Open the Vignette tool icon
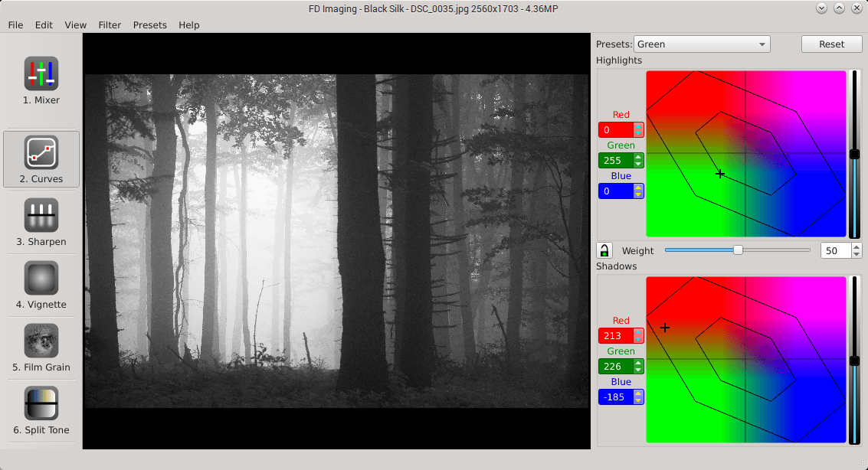The height and width of the screenshot is (470, 868). 41,278
